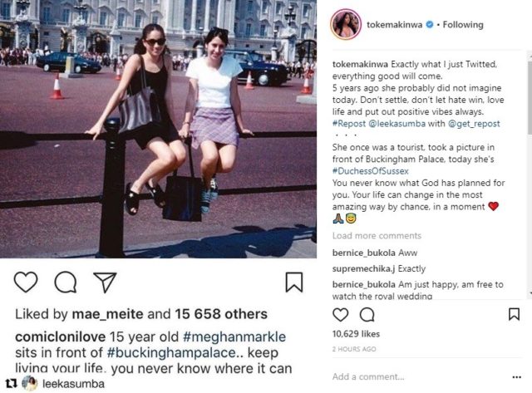Bookmark the post using the right-panel save icon

click(514, 315)
